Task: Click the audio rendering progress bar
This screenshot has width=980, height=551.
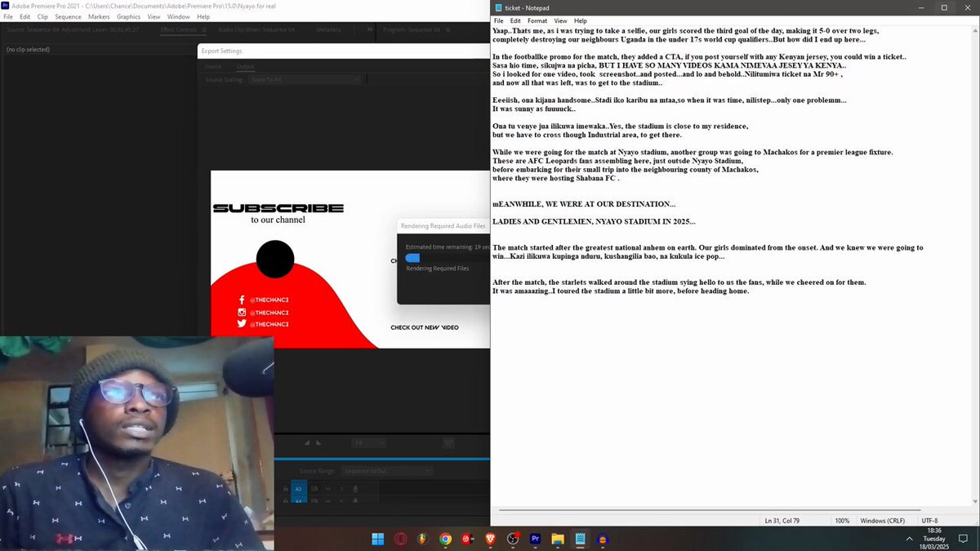Action: point(447,258)
